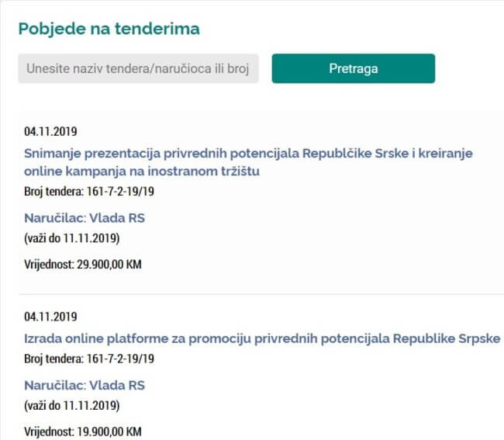Screen dimensions: 504x440
Task: Click the 'Pobjede na tenderima' heading
Action: (x=109, y=29)
